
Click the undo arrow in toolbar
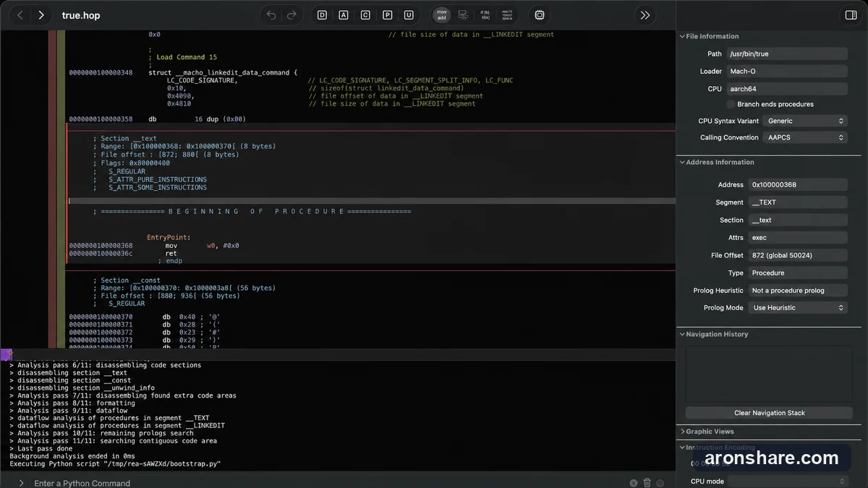tap(271, 15)
